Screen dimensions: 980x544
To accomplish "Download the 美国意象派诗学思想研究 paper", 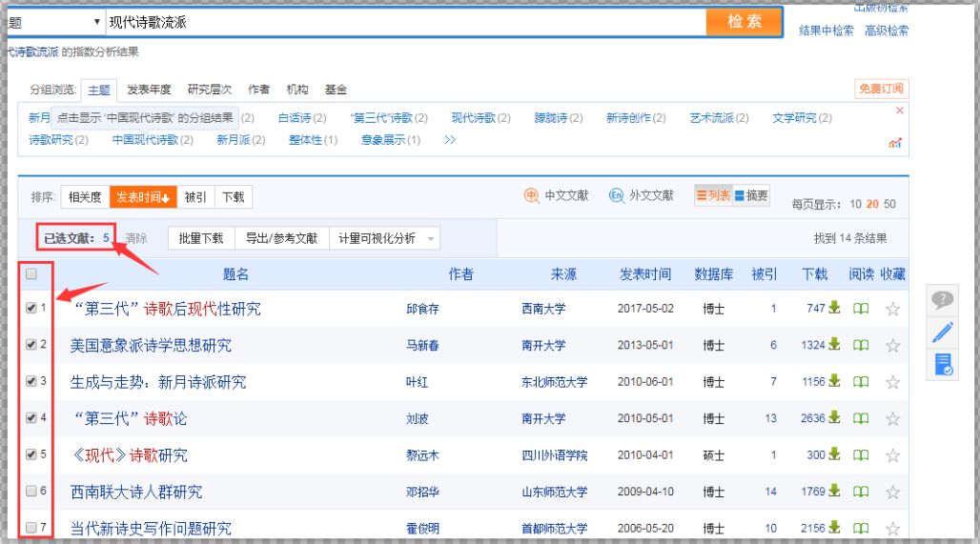I will [834, 344].
